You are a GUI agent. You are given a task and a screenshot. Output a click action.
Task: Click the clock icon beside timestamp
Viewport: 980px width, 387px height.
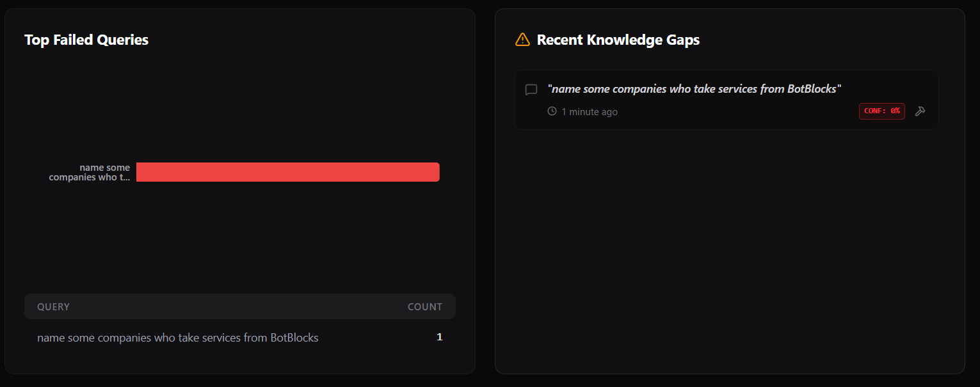tap(552, 111)
